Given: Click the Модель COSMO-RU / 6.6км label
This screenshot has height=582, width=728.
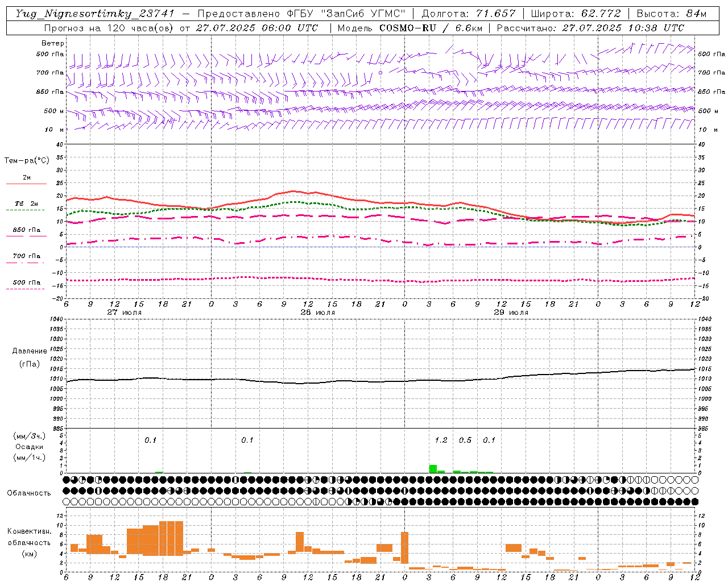Looking at the screenshot, I should (x=411, y=28).
